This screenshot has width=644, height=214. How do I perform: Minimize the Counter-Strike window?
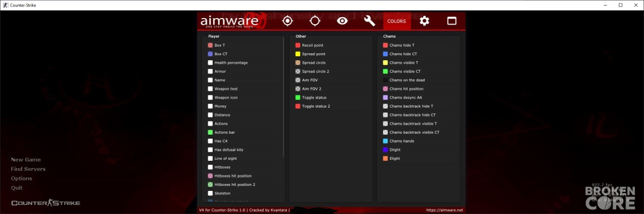coord(605,5)
